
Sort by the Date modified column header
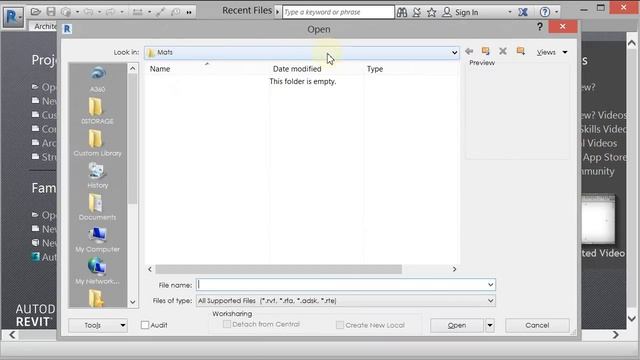316,69
